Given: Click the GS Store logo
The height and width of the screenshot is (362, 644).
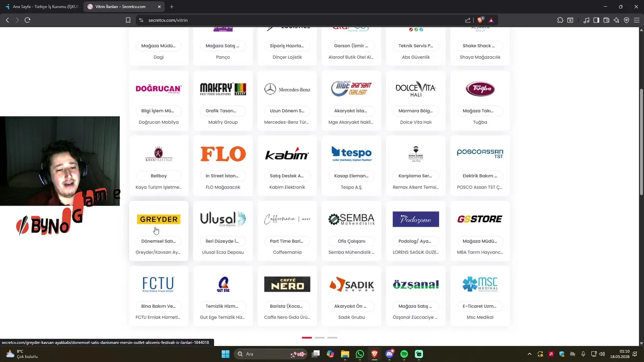Looking at the screenshot, I should 480,219.
